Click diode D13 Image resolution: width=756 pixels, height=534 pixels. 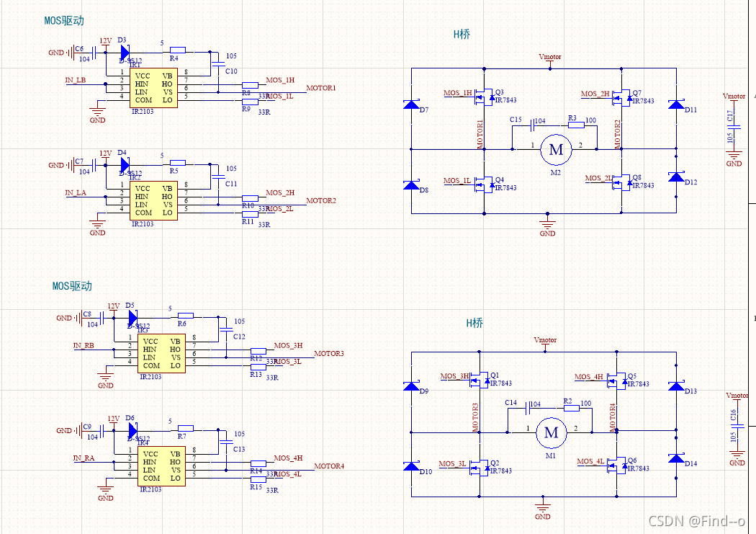676,386
